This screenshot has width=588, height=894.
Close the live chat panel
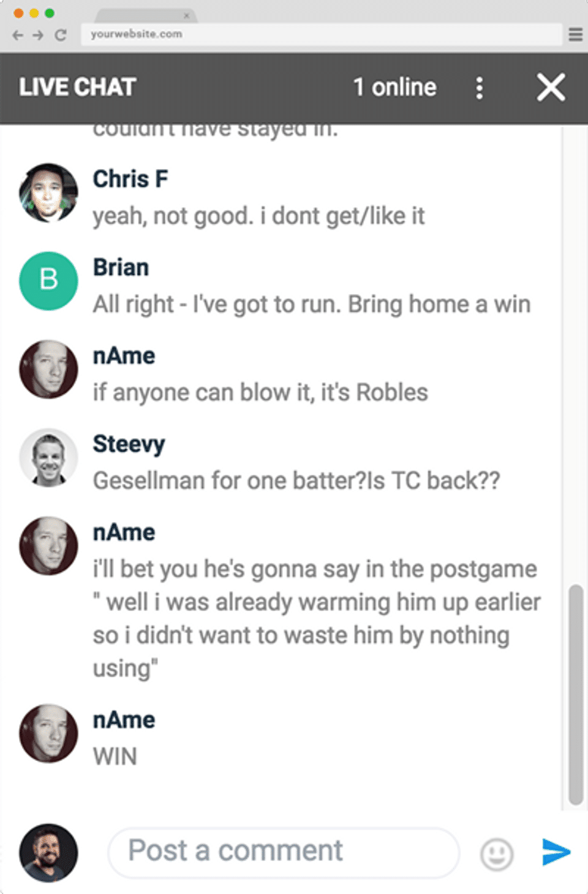pos(551,88)
